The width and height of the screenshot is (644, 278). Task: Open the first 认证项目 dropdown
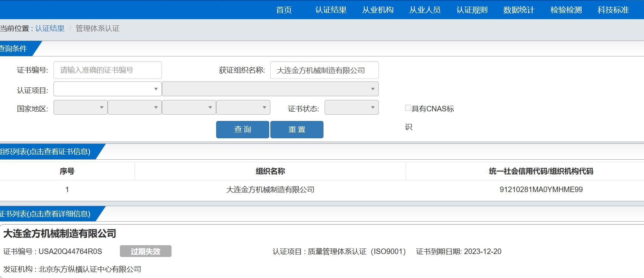(x=108, y=89)
